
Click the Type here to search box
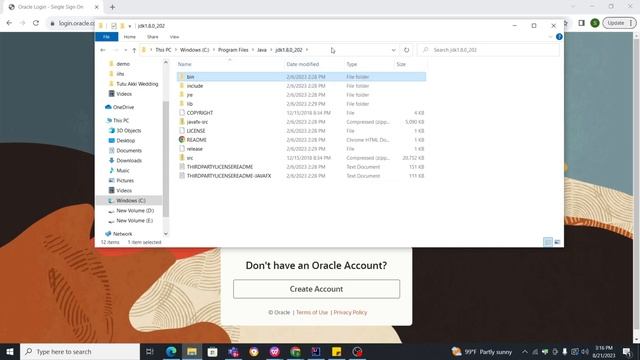tap(80, 351)
